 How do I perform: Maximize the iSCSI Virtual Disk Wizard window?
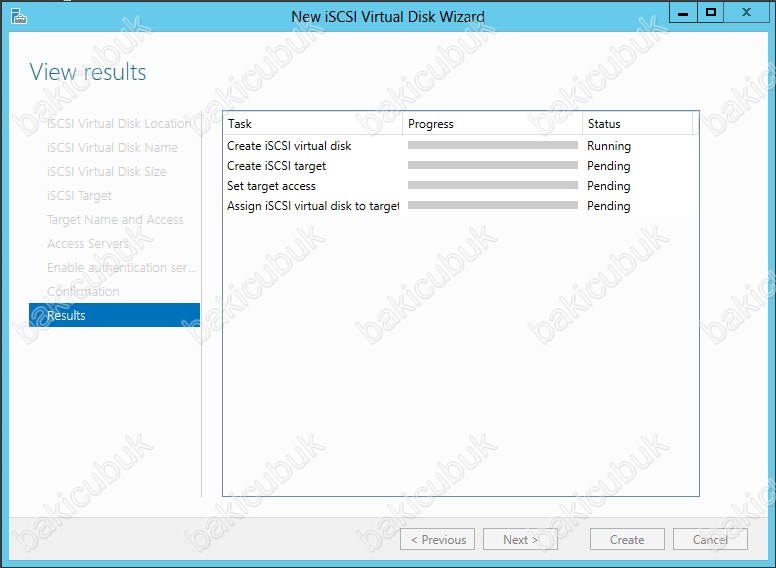point(711,12)
